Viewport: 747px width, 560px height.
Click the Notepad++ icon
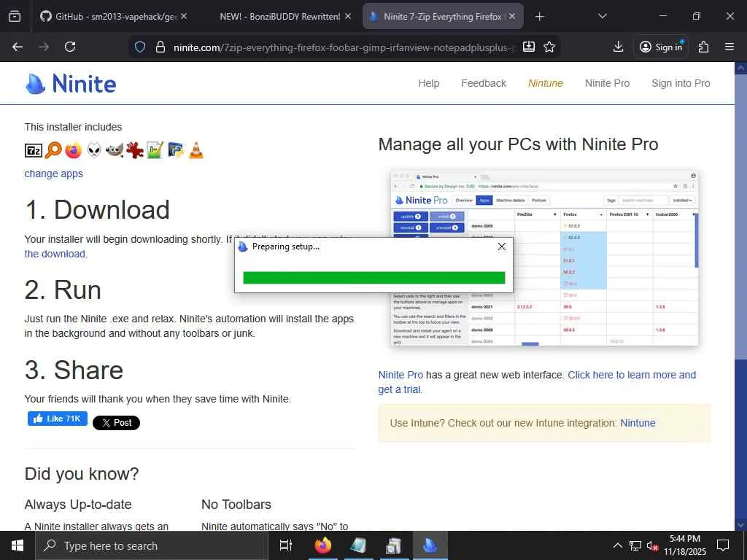click(x=155, y=150)
